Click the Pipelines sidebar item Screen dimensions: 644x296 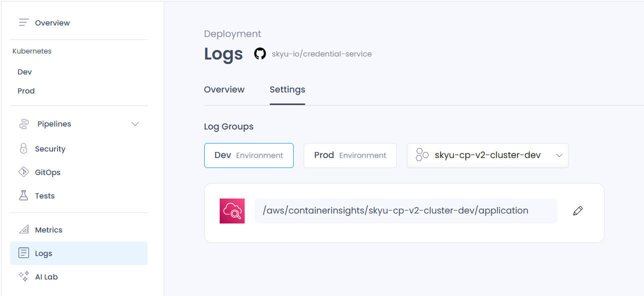79,124
